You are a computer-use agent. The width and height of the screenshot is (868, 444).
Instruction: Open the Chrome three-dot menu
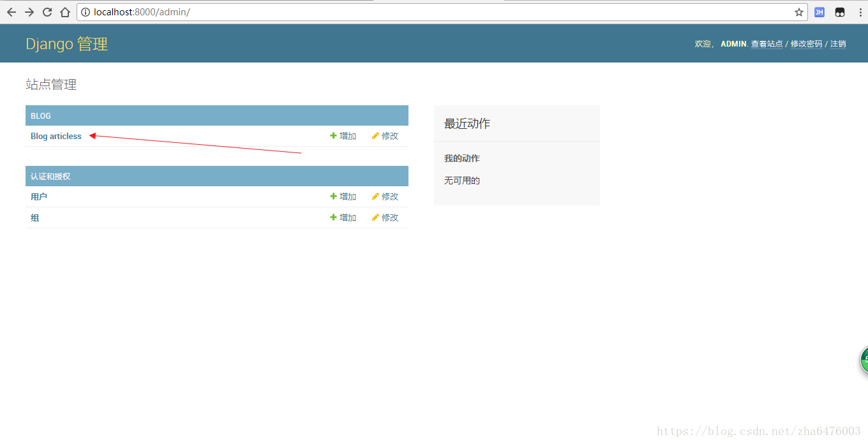860,12
